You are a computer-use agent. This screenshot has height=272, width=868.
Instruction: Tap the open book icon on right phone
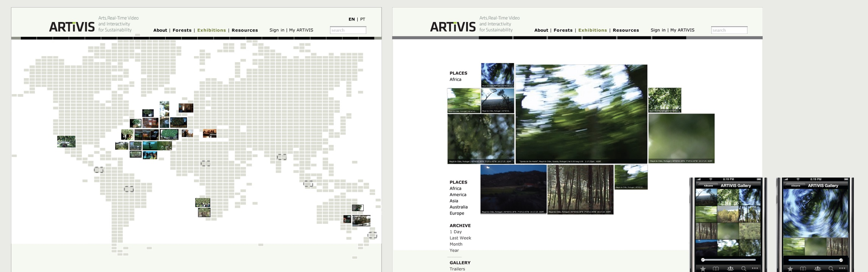803,269
